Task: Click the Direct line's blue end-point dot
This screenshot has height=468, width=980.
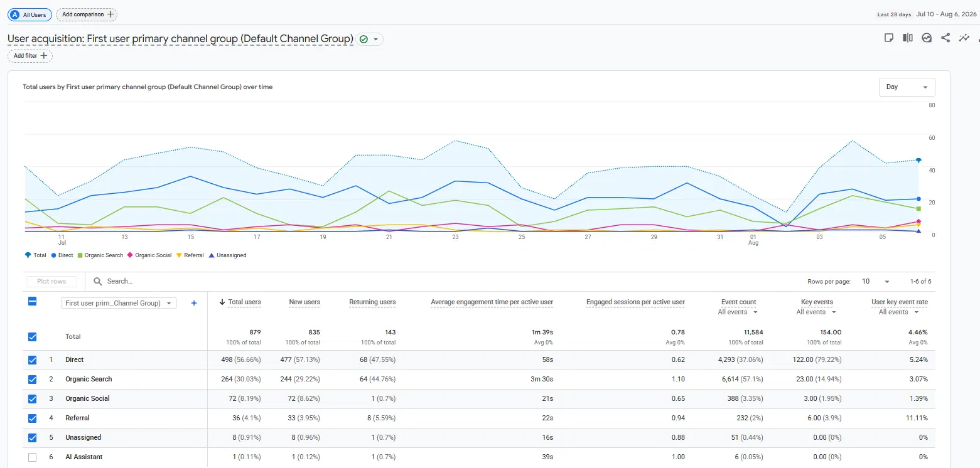Action: 918,199
